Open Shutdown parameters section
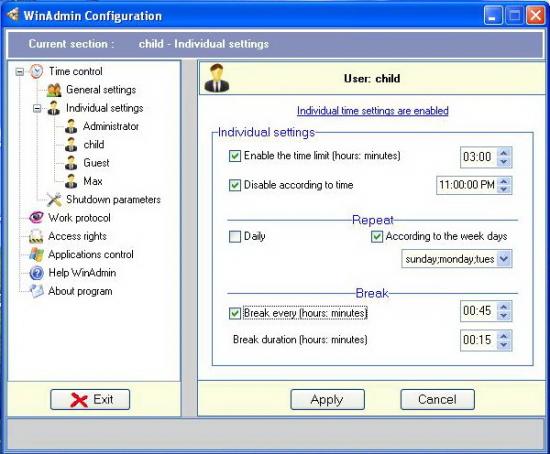 coord(113,199)
